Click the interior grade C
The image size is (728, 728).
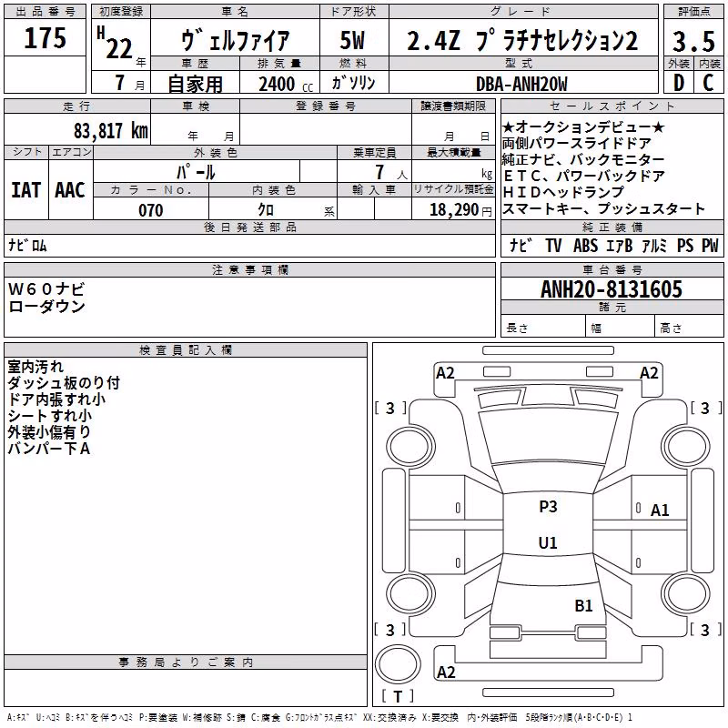click(708, 83)
